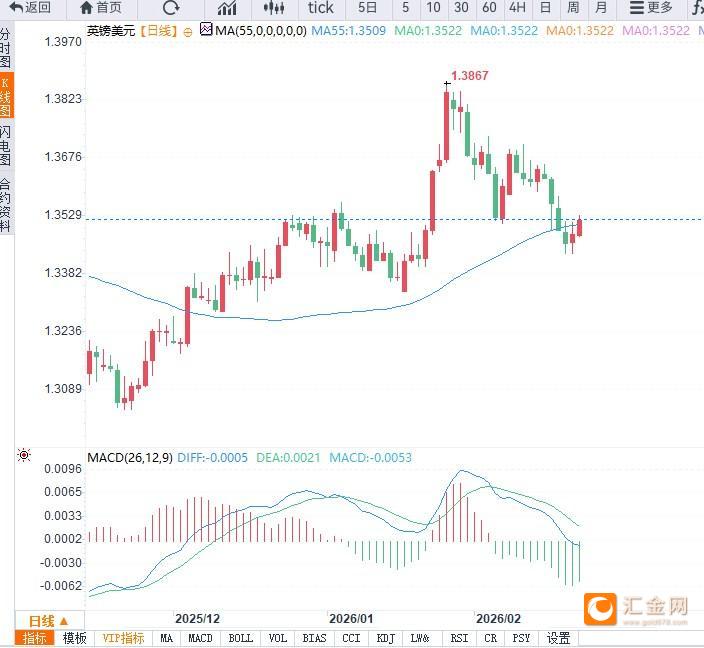
Task: Click the DIFF:-0.0005 value
Action: tap(212, 458)
